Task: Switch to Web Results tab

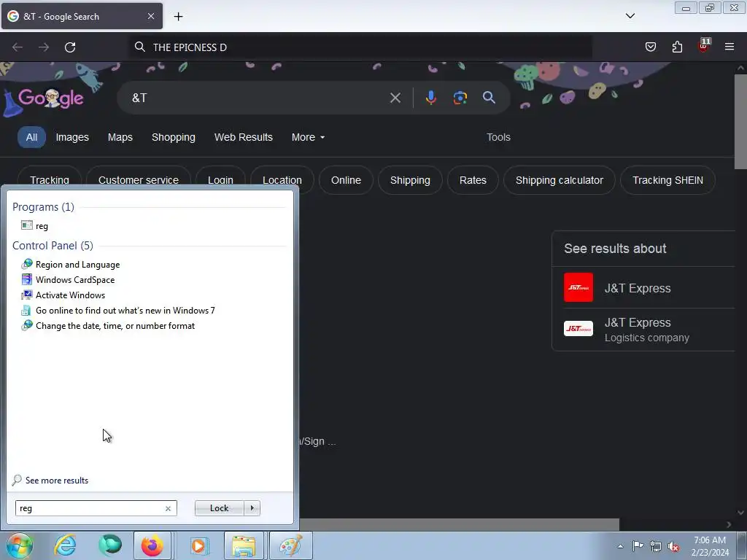Action: [244, 137]
